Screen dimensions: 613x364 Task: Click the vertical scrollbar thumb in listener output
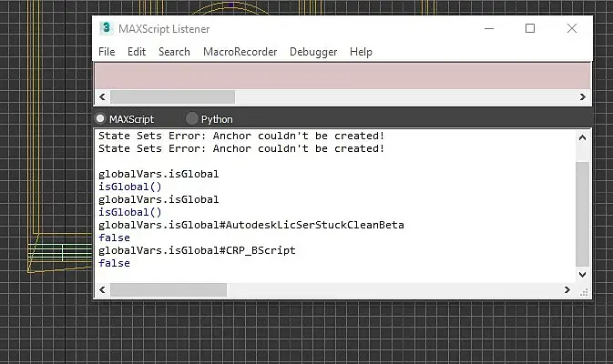tap(582, 214)
